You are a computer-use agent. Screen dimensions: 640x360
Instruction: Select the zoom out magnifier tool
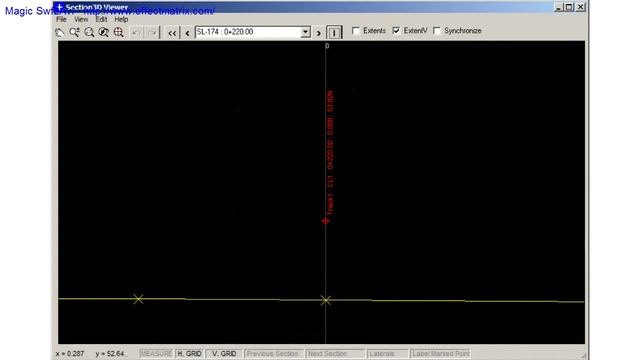coord(89,32)
